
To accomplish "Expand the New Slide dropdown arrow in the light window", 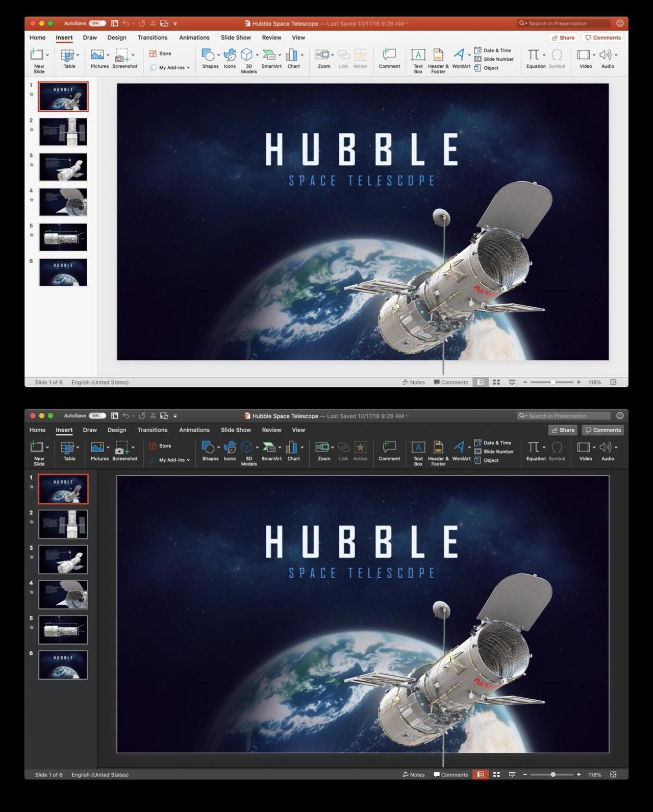I will tap(47, 55).
